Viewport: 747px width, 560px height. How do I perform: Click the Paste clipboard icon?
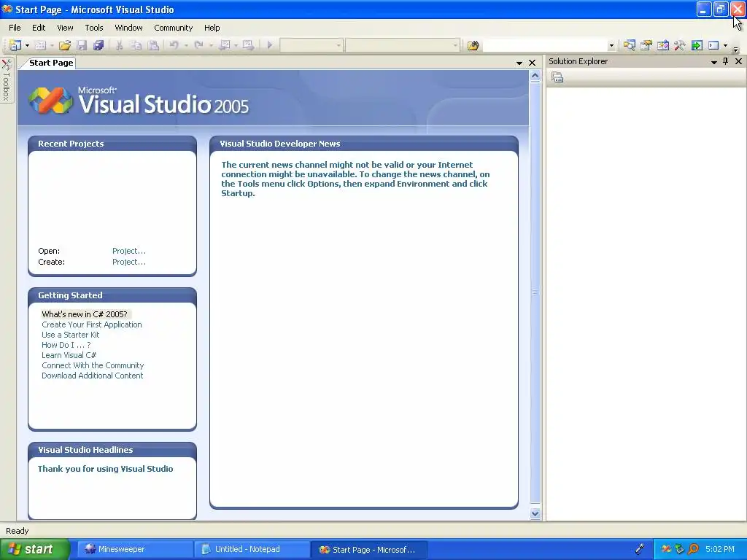coord(153,45)
